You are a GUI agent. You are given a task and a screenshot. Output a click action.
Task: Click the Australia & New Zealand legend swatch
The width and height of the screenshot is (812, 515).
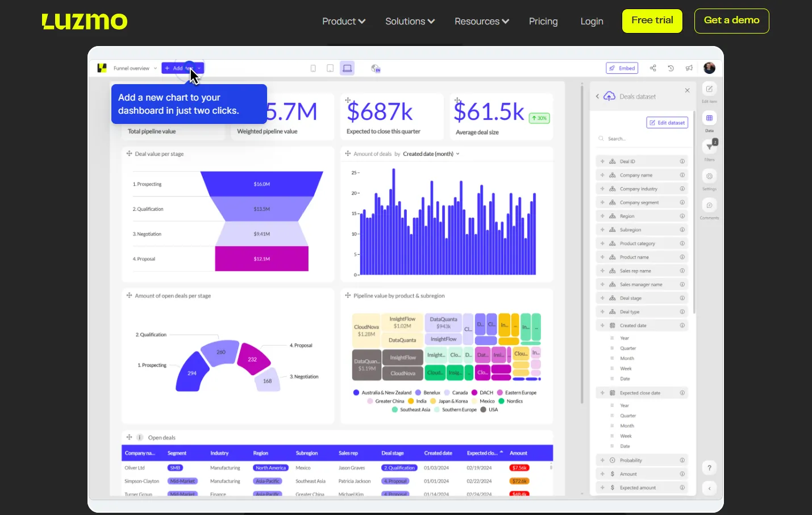[x=356, y=393]
